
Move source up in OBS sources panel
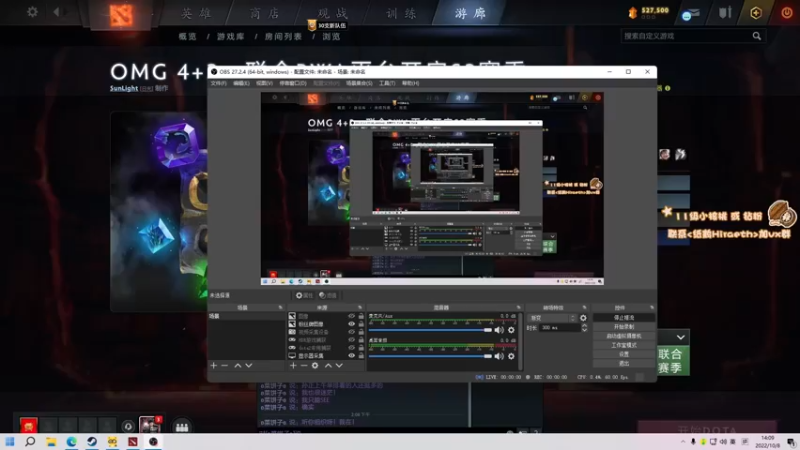[328, 365]
